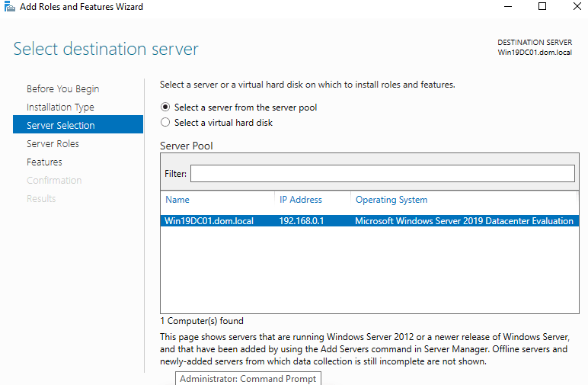
Task: Click the 192.168.0.1 IP address cell
Action: tap(301, 221)
